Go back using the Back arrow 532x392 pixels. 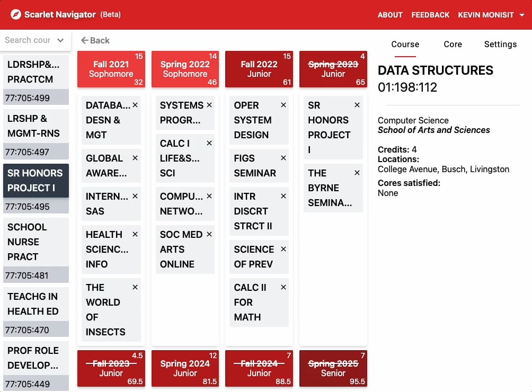95,40
